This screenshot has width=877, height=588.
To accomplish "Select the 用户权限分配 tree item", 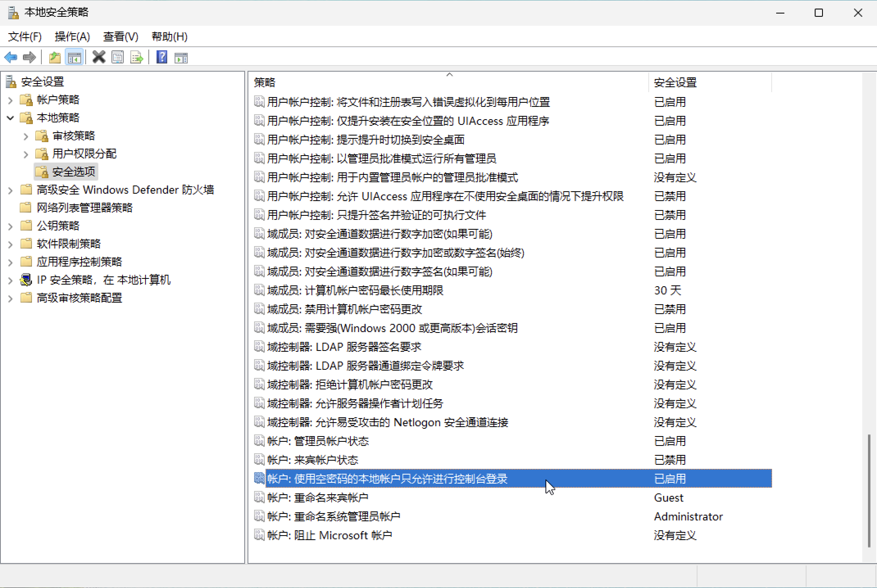I will (x=84, y=154).
